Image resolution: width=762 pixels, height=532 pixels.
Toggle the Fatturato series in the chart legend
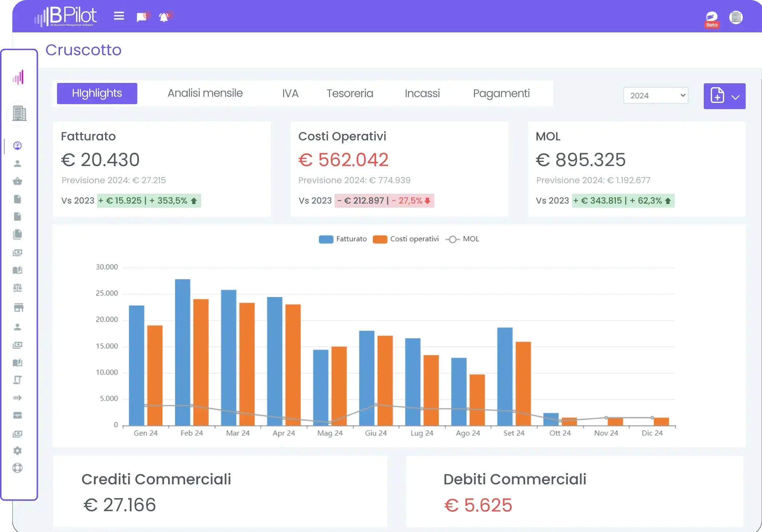(x=343, y=239)
